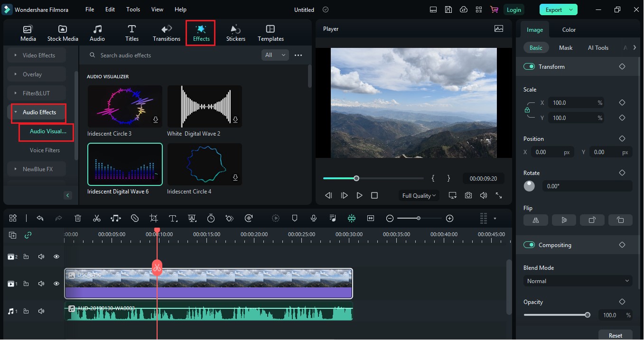The image size is (644, 340).
Task: Expand player to fullscreen
Action: click(x=499, y=195)
